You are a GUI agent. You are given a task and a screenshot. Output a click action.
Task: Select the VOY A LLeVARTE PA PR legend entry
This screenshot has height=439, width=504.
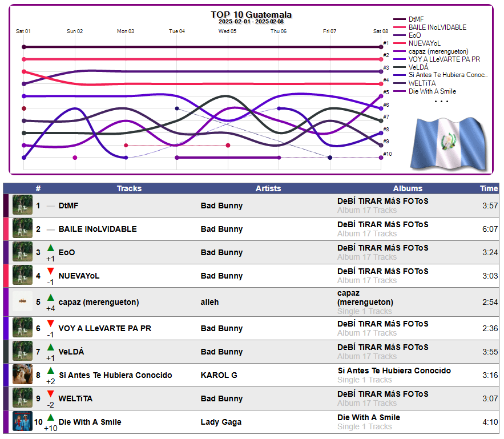437,59
